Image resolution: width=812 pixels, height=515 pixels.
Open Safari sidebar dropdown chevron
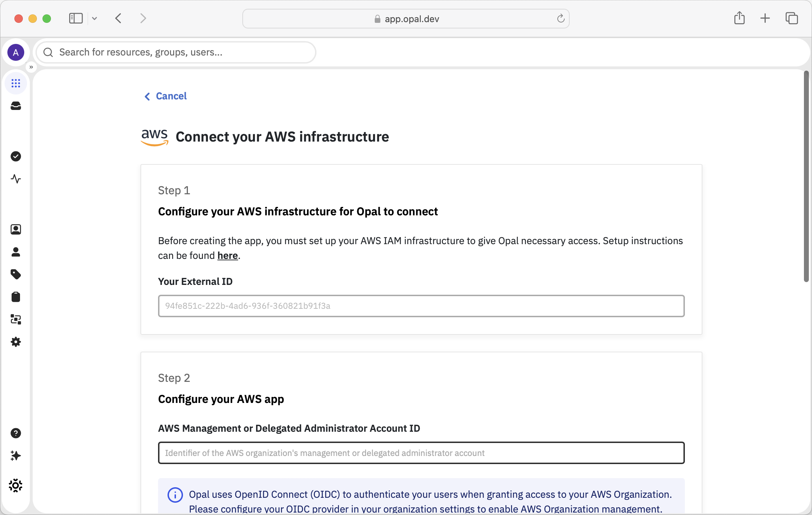click(x=94, y=18)
